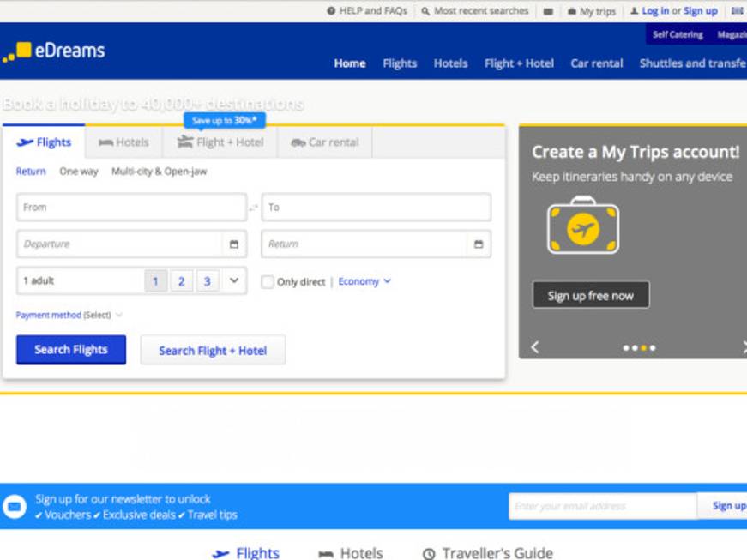This screenshot has height=560, width=747.
Task: Tick the Only direct checkbox
Action: [x=268, y=282]
